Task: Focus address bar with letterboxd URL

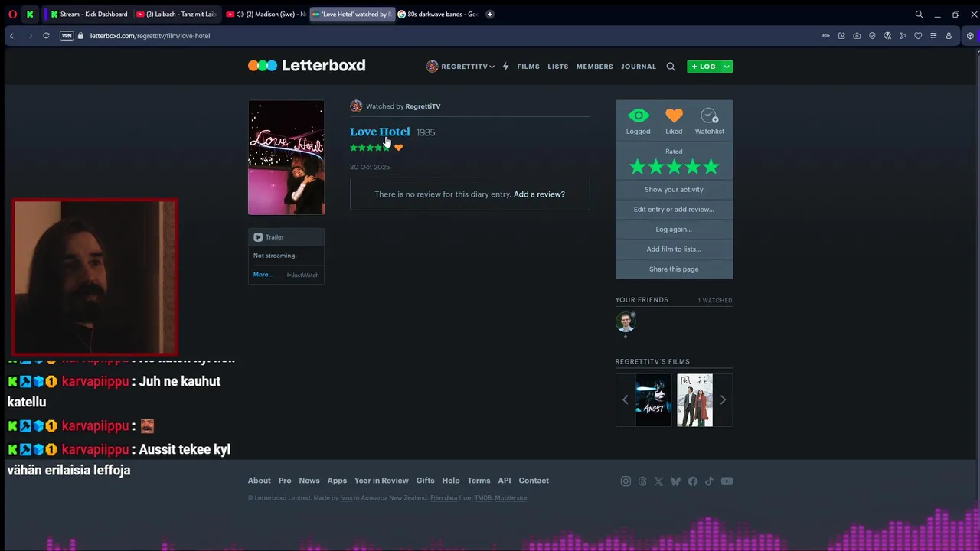Action: point(149,36)
